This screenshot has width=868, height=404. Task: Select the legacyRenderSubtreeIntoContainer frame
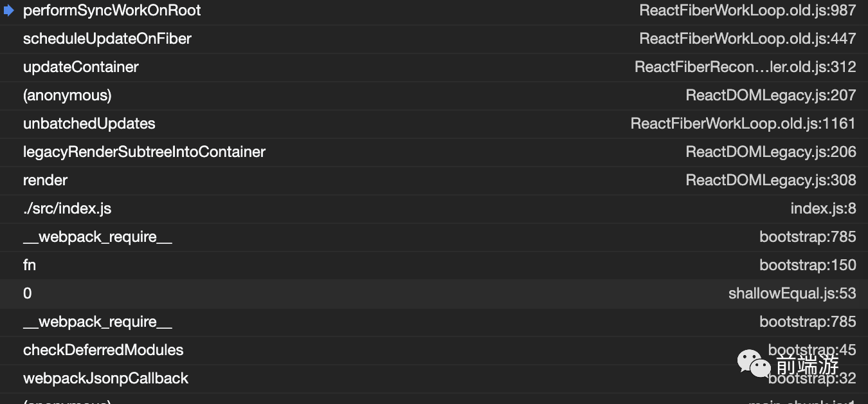434,152
